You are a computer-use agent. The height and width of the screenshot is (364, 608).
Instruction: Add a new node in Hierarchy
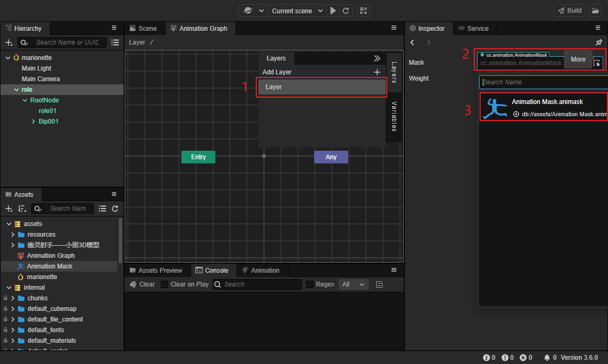point(8,42)
